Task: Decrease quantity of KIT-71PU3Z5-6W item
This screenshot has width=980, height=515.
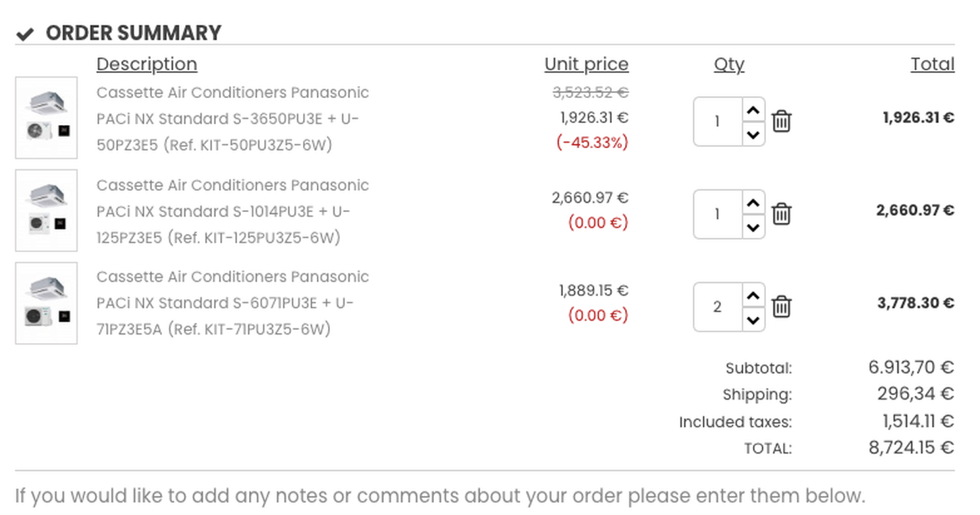Action: click(753, 320)
